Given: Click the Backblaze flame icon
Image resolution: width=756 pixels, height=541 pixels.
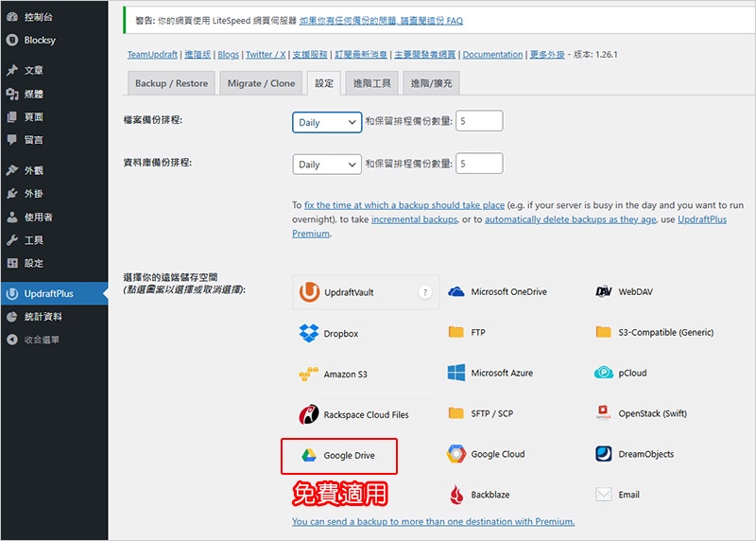Looking at the screenshot, I should point(456,494).
